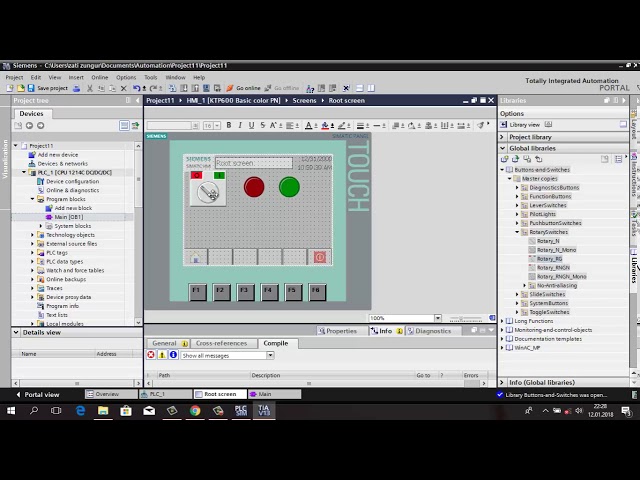Switch to Portal view
Viewport: 640px width, 480px height.
tap(38, 395)
